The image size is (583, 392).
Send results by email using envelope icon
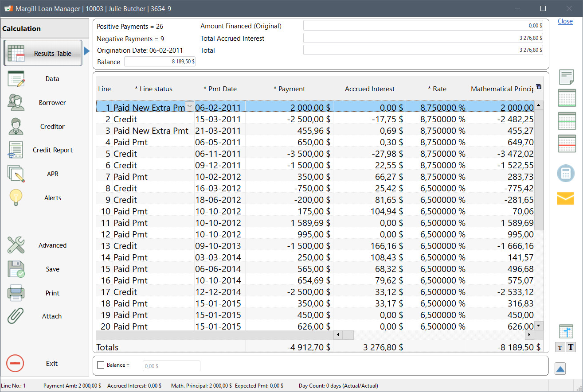(566, 198)
